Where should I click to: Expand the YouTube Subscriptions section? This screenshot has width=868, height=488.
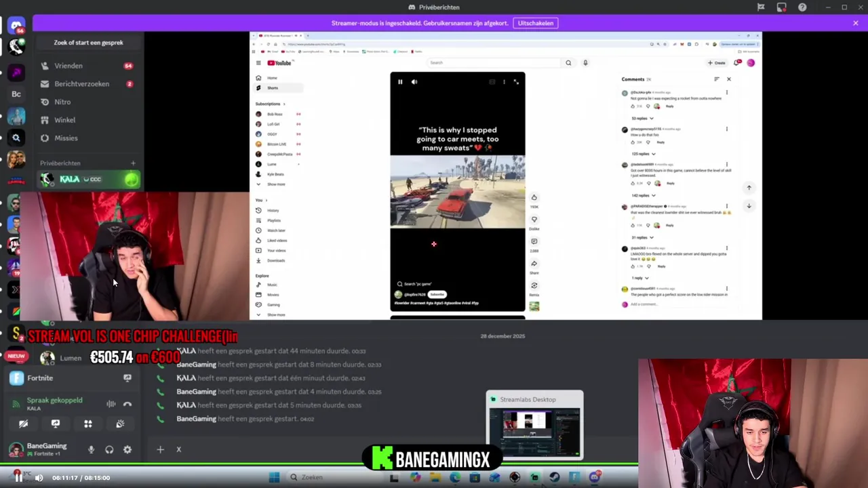(270, 104)
